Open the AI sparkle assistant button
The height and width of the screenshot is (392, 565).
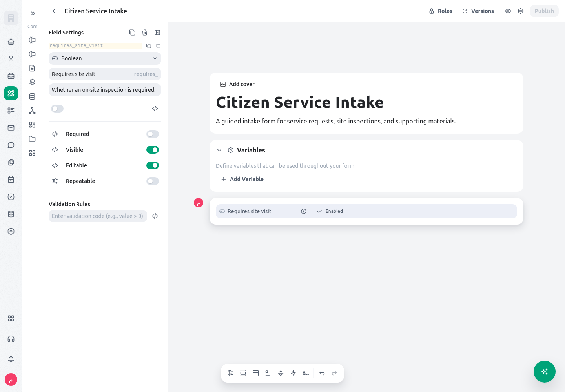point(545,372)
